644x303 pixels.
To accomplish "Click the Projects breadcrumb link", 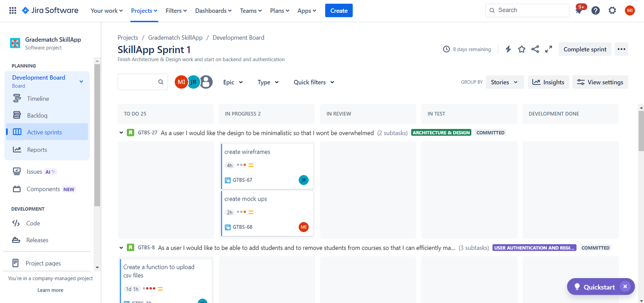I will tap(128, 37).
